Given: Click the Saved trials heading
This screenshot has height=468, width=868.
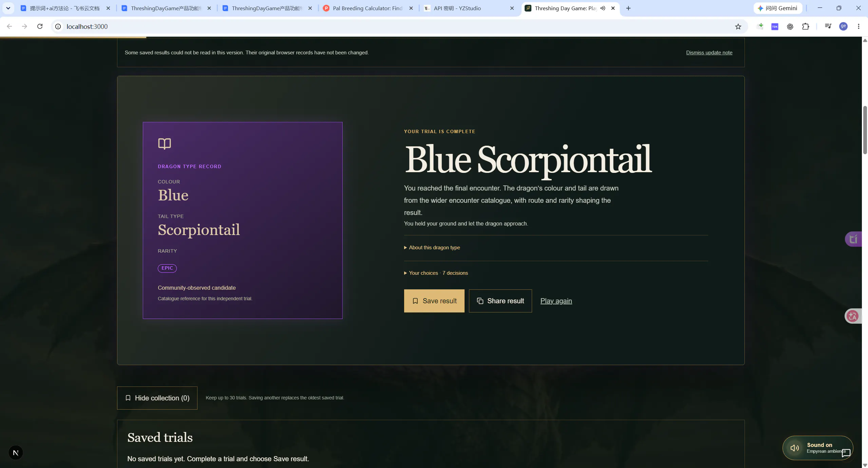Looking at the screenshot, I should click(x=160, y=437).
